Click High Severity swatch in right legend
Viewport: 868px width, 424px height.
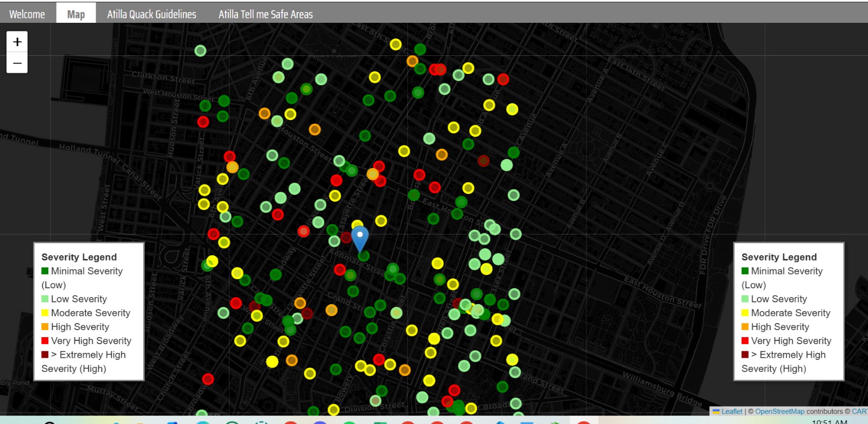point(745,327)
